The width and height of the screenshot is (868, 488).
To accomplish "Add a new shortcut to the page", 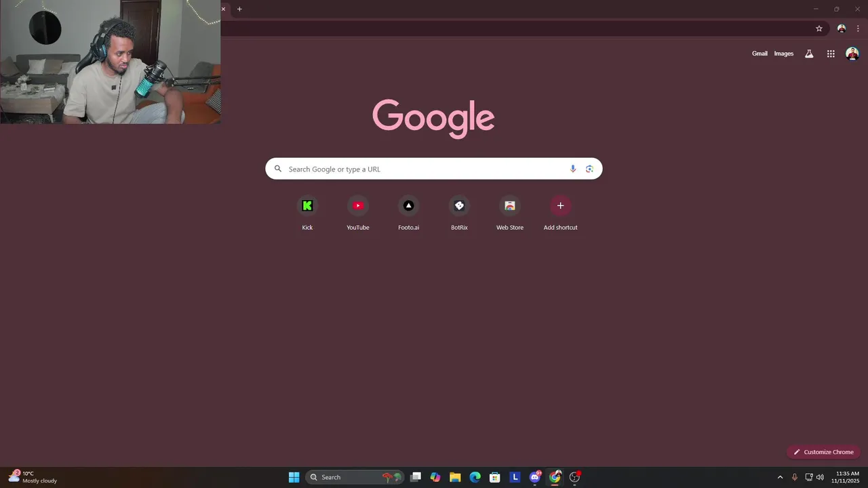I will (560, 213).
